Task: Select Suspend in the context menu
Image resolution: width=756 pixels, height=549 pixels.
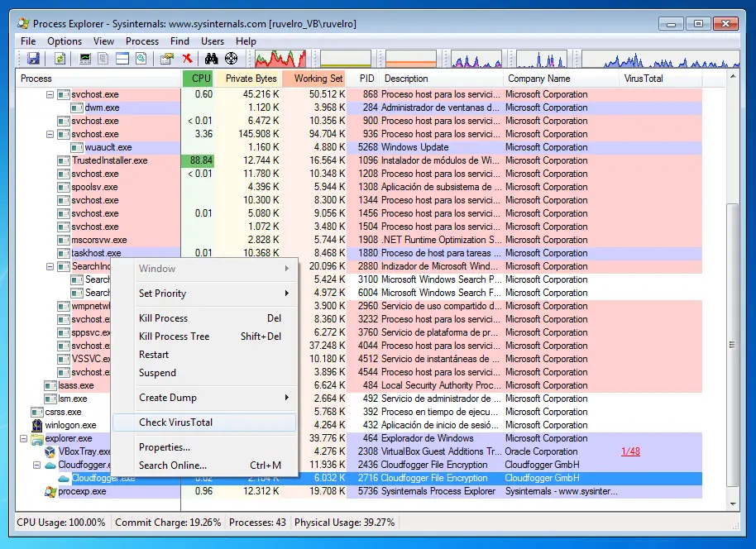Action: click(x=205, y=373)
